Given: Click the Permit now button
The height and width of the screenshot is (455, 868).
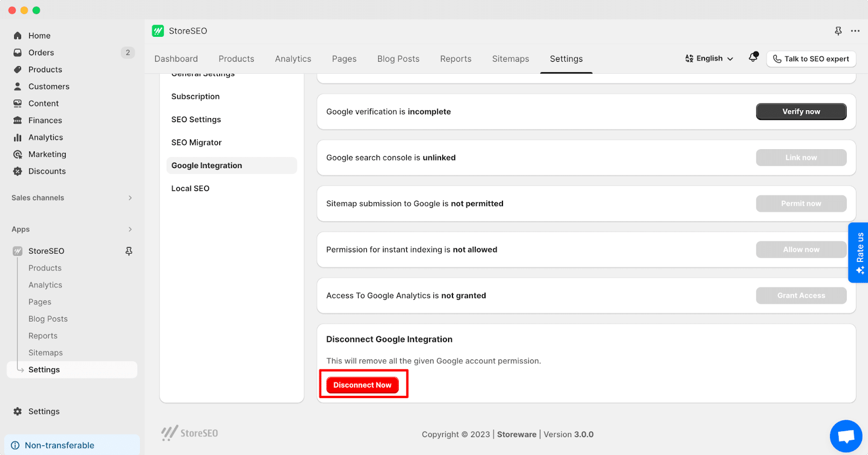Looking at the screenshot, I should click(x=801, y=203).
